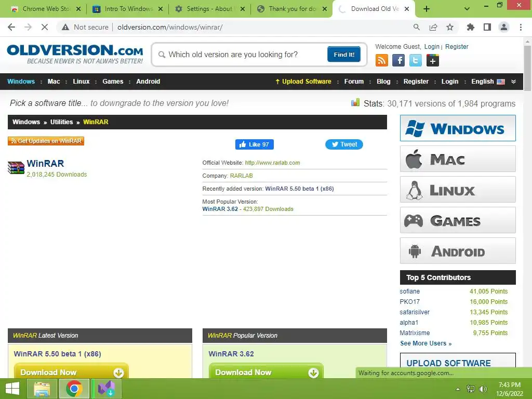This screenshot has width=532, height=399.
Task: Expand the English language dropdown
Action: click(x=513, y=82)
